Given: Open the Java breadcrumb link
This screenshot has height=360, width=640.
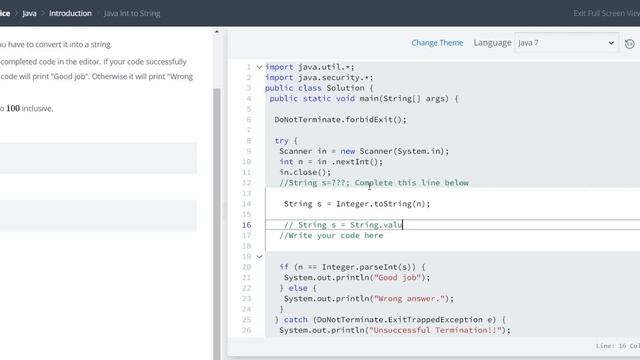Looking at the screenshot, I should 29,13.
